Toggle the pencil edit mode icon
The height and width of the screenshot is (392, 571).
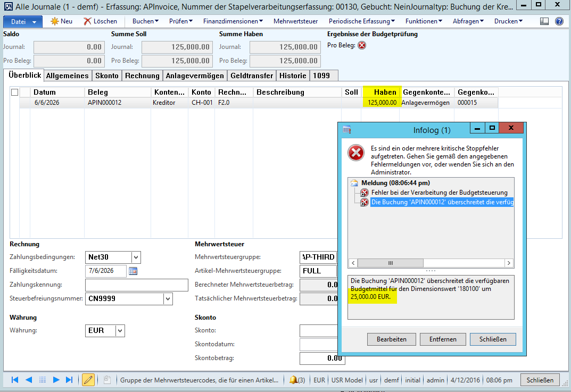(88, 380)
